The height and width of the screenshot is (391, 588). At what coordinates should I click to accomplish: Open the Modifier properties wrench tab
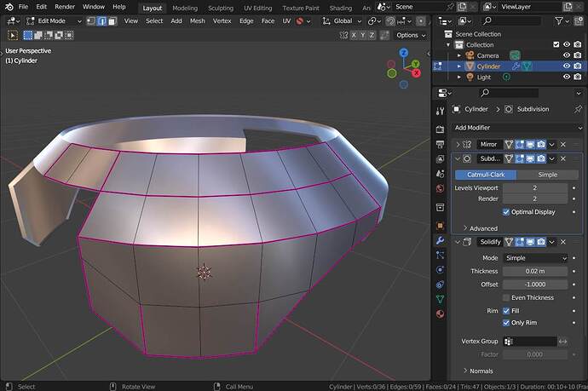(x=441, y=240)
